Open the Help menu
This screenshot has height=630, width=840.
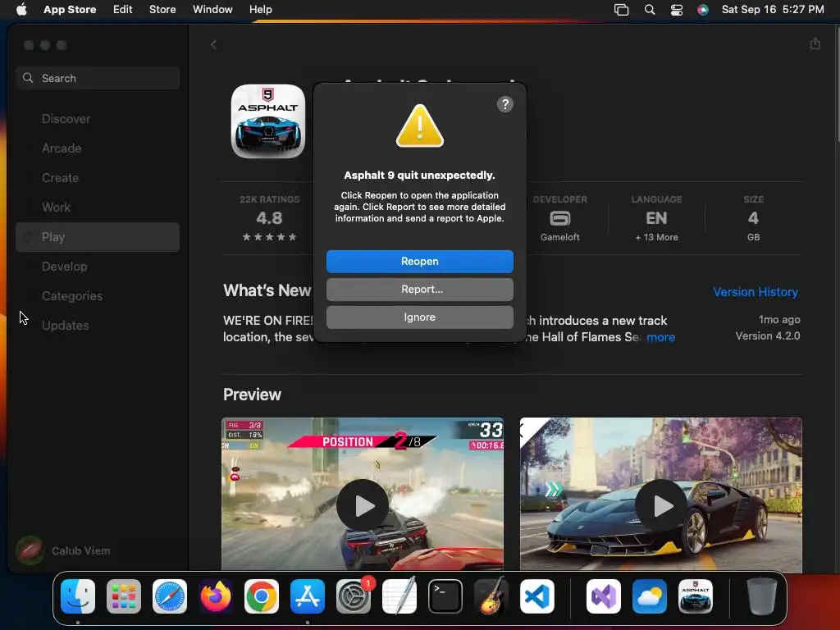260,10
